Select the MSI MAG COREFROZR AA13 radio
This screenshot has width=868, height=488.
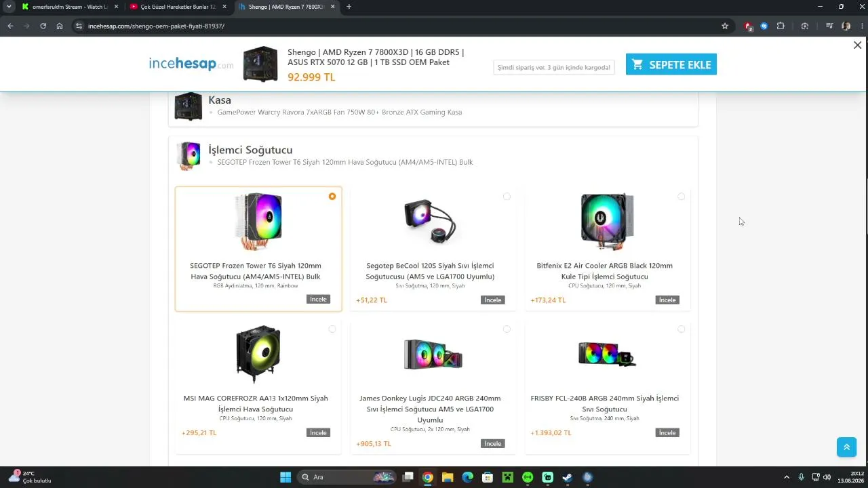[x=332, y=329]
